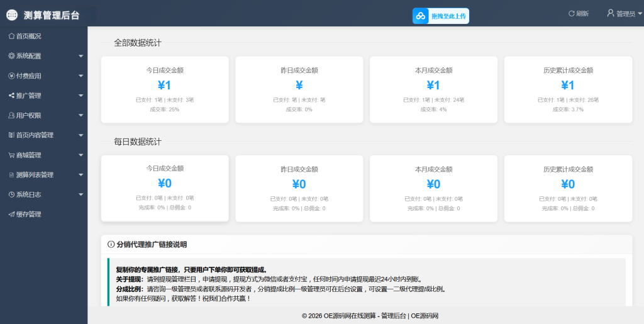The height and width of the screenshot is (324, 644).
Task: Select 商城管理 sidebar menu label
Action: pyautogui.click(x=29, y=155)
